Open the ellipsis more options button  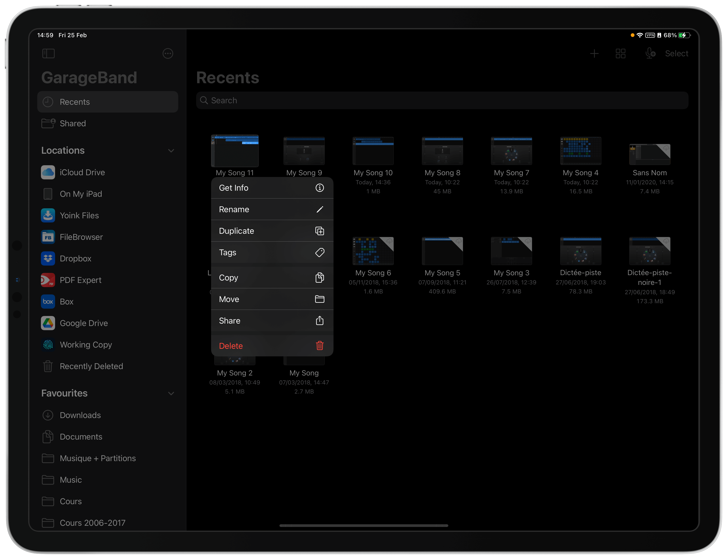(168, 53)
